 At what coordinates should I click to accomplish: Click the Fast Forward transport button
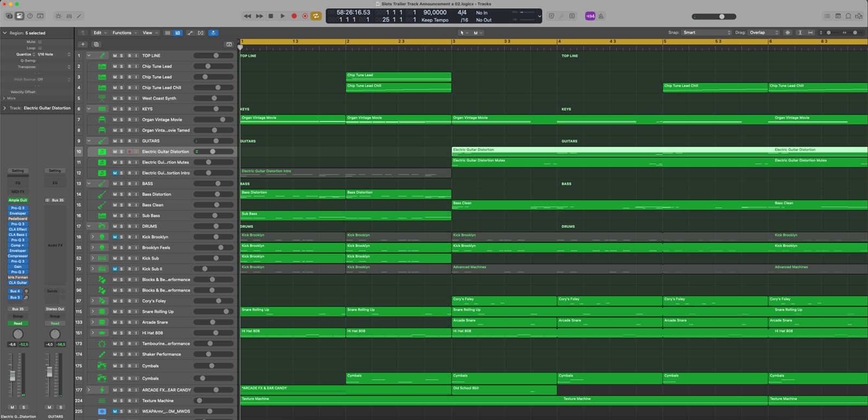(259, 16)
